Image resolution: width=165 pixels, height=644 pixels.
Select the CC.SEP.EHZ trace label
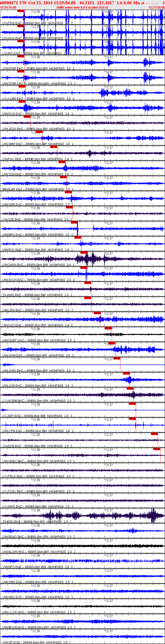(x=37, y=416)
